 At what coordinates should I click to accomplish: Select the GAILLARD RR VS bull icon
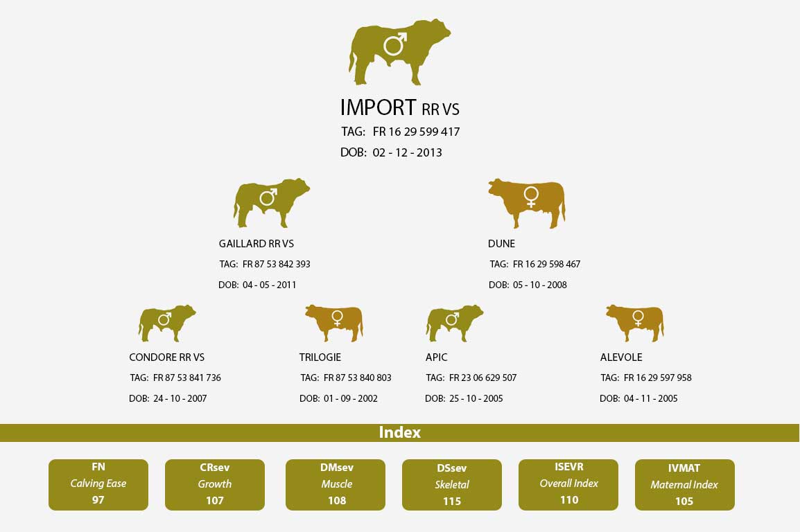click(x=272, y=203)
